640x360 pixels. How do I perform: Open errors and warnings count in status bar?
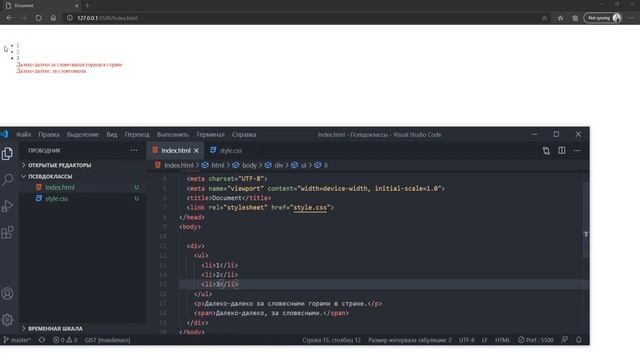65,340
